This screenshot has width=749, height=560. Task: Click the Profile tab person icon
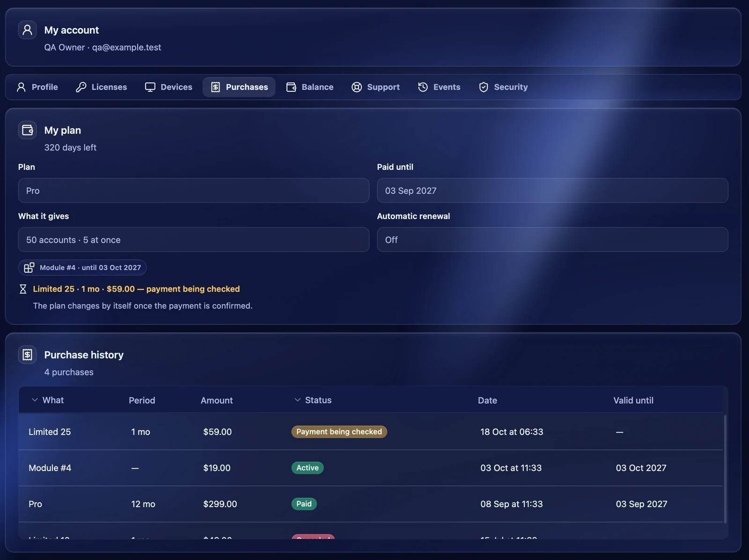click(21, 87)
